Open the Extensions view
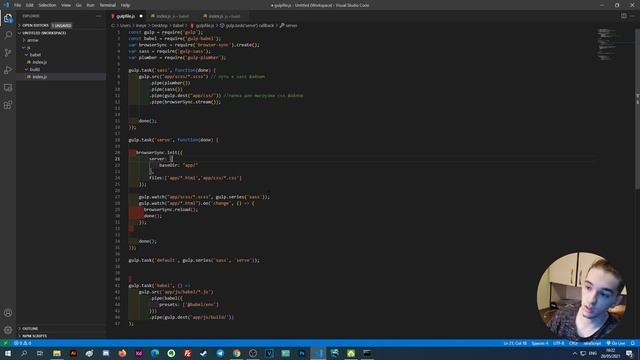This screenshot has height=360, width=640. (8, 105)
